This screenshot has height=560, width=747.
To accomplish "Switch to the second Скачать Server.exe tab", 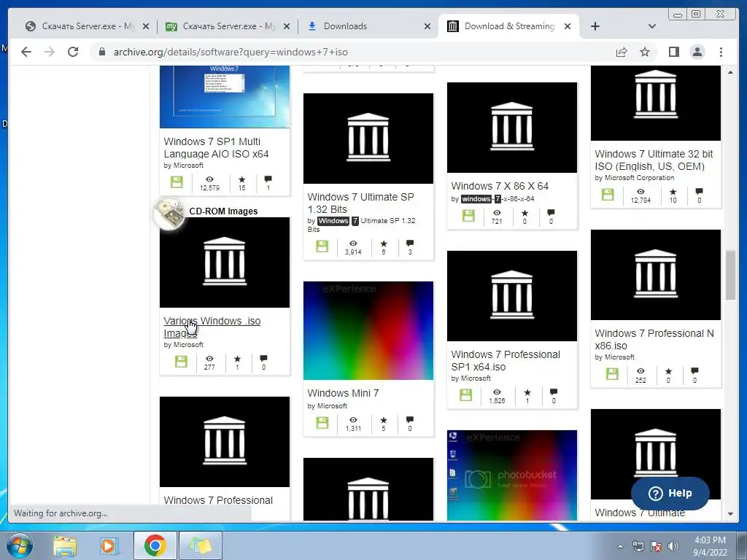I will (x=228, y=26).
